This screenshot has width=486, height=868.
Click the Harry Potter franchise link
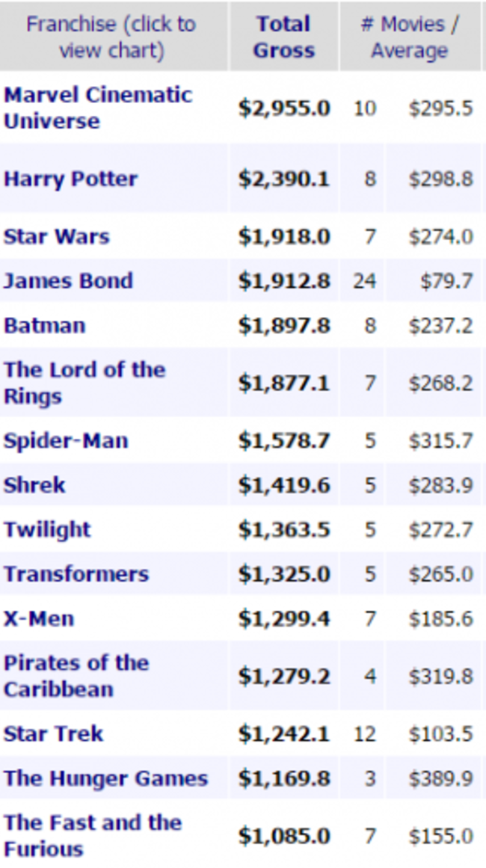70,179
